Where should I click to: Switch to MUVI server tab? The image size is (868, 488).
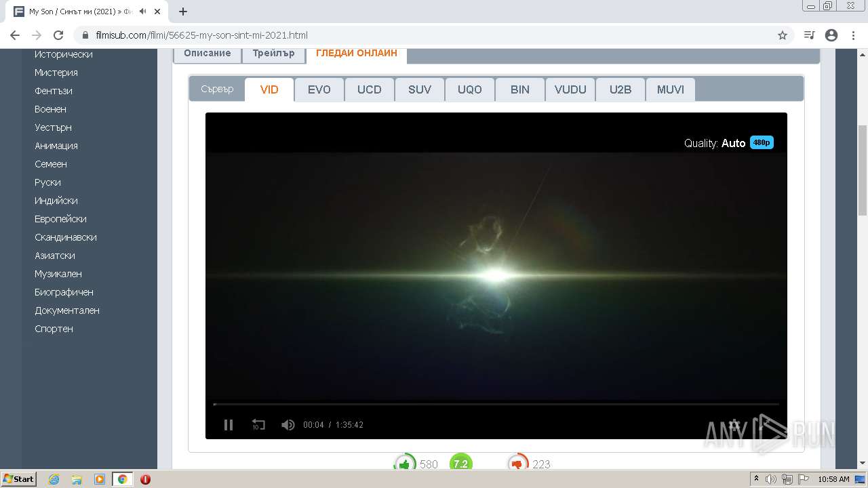pyautogui.click(x=671, y=89)
